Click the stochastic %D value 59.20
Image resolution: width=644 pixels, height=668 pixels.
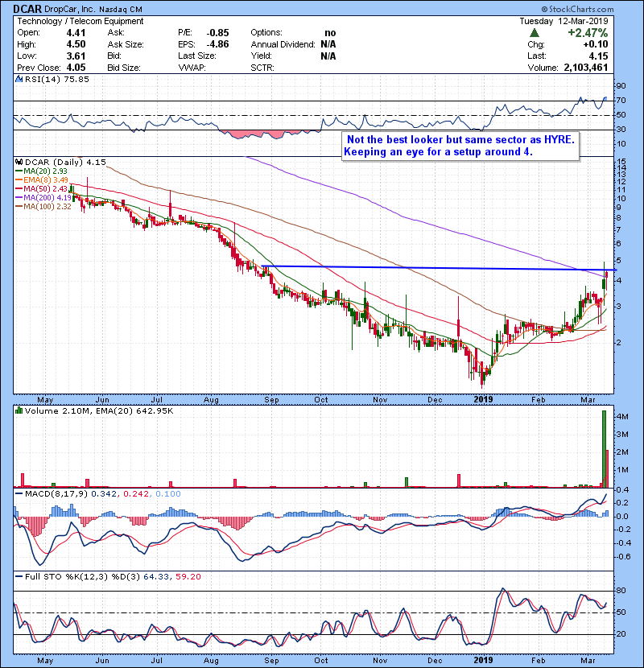188,576
